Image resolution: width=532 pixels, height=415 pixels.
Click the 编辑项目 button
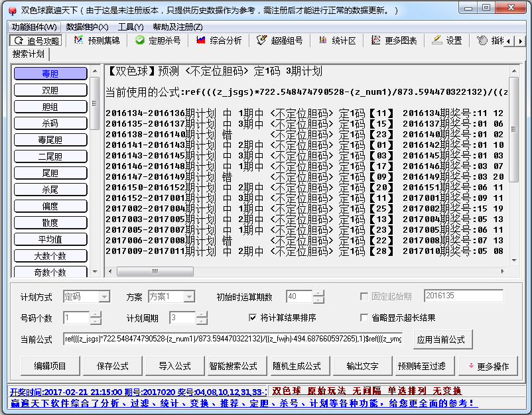pyautogui.click(x=50, y=366)
